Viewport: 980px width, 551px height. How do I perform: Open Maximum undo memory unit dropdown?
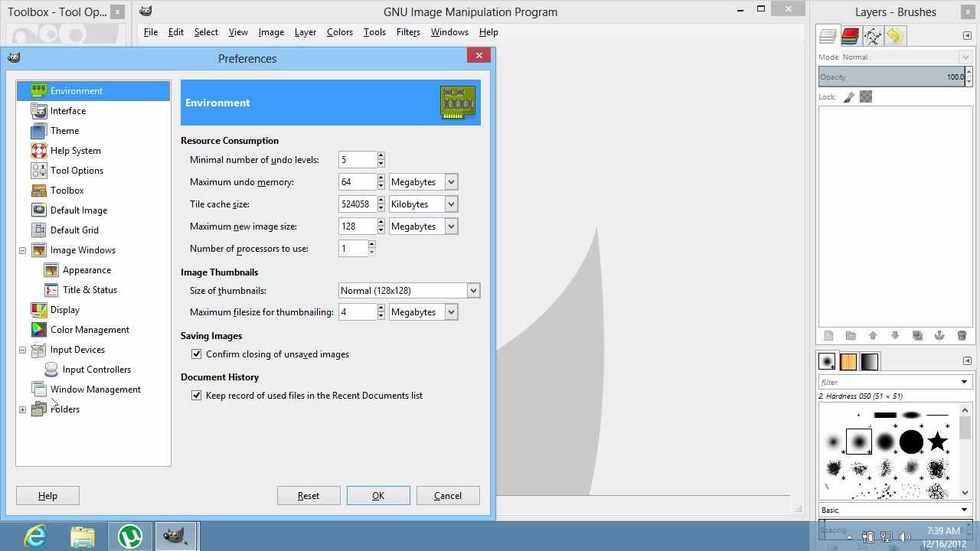[423, 182]
